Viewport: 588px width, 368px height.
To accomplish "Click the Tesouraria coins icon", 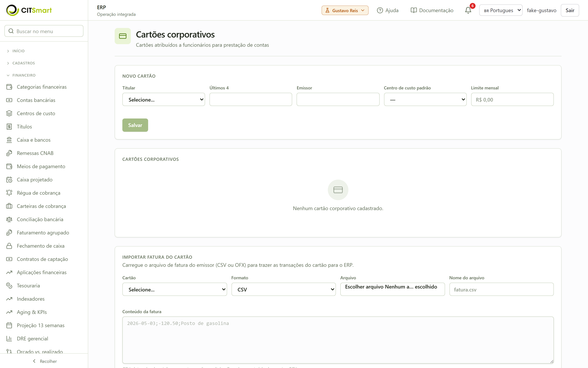I will (x=9, y=286).
